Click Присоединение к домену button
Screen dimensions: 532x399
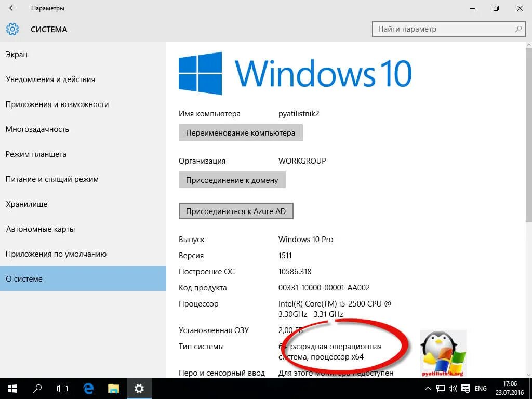(232, 180)
